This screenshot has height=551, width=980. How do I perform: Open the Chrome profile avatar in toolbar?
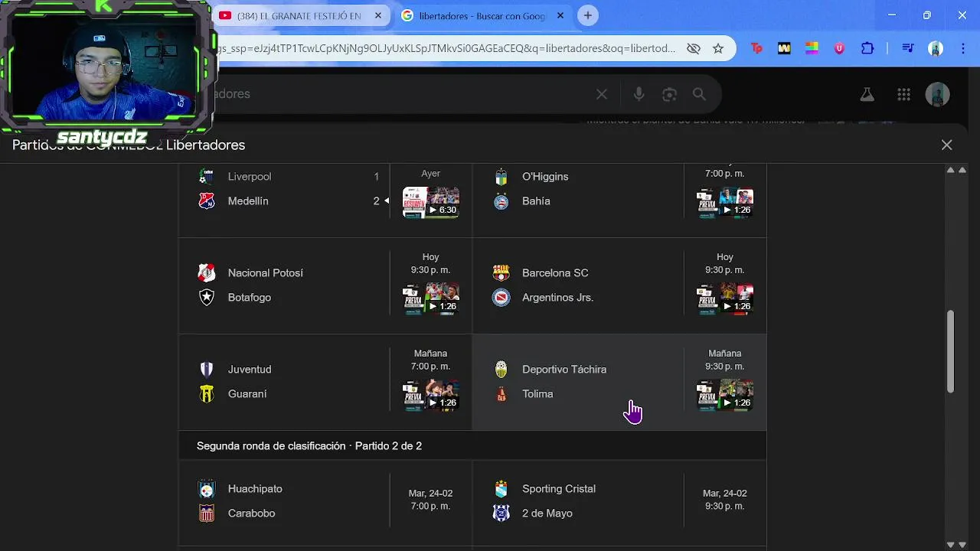936,48
